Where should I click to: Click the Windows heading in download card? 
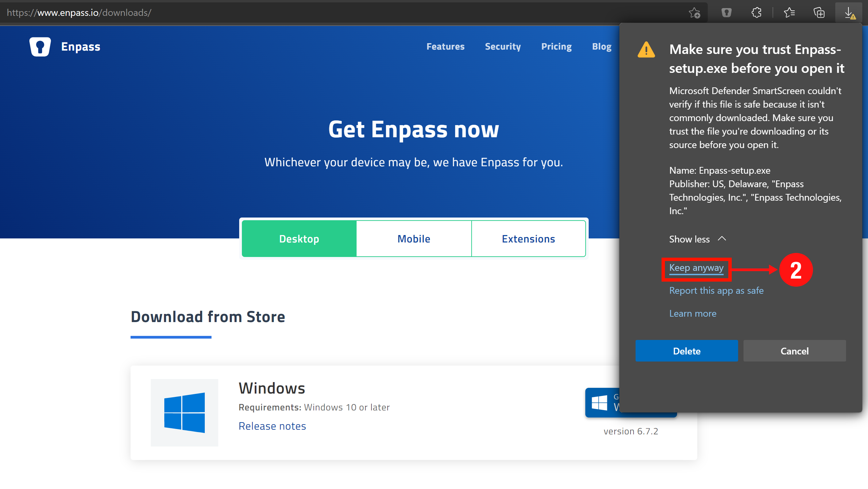point(272,388)
